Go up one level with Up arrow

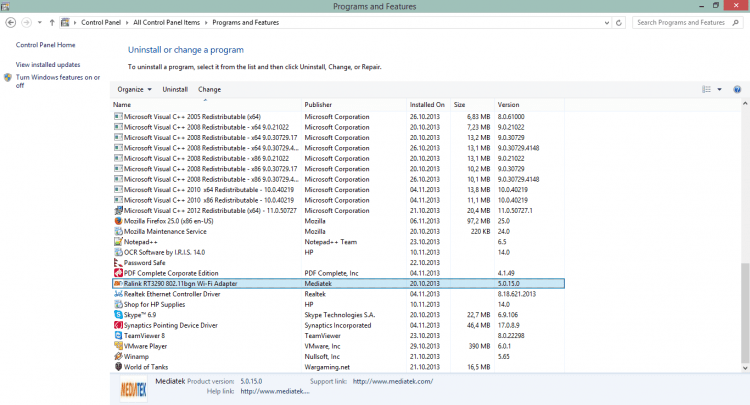pyautogui.click(x=52, y=22)
